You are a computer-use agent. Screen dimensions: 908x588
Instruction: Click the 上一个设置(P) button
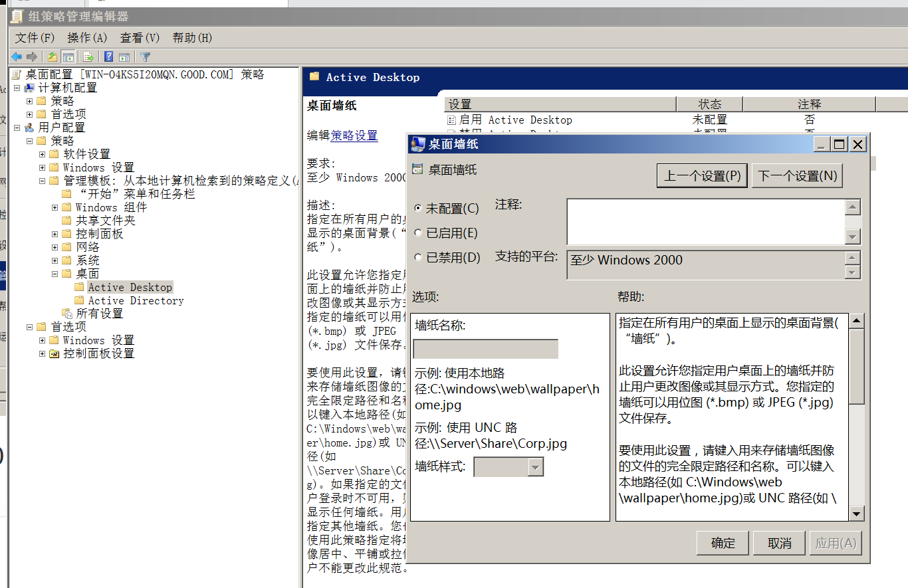pyautogui.click(x=703, y=176)
